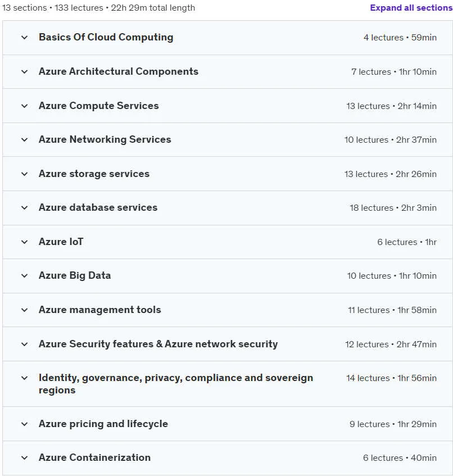
Task: Expand chevron beside Azure Compute Services
Action: point(25,106)
